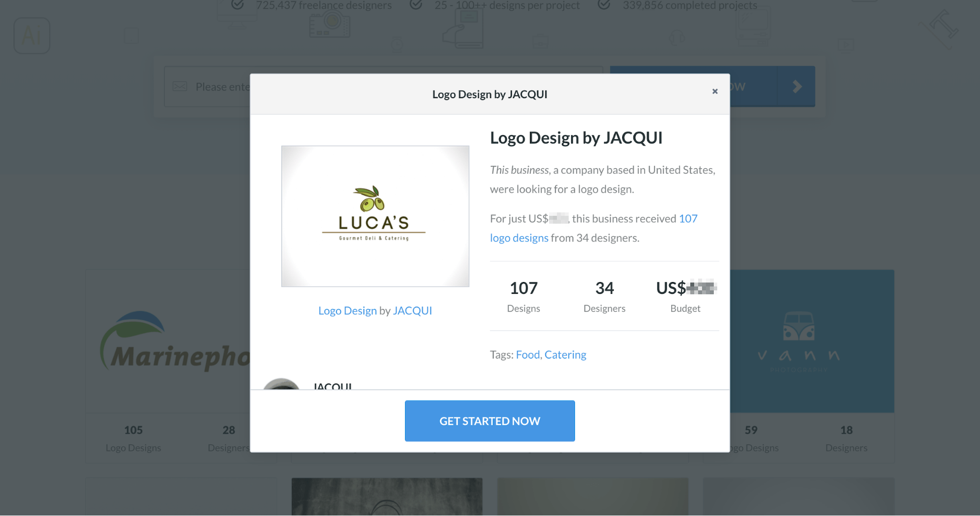Click the checkmark next to freelance designers

pyautogui.click(x=238, y=5)
